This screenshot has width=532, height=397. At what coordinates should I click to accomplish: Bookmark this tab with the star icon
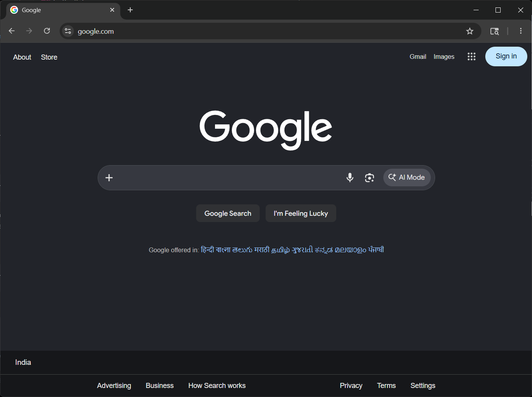pyautogui.click(x=470, y=31)
